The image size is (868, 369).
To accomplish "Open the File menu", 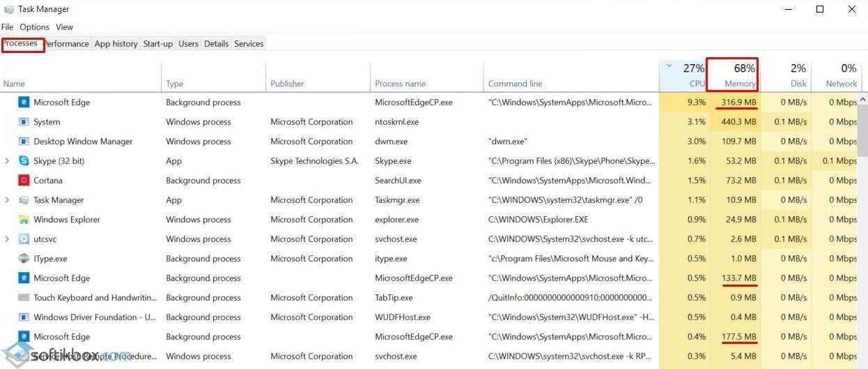I will 8,27.
